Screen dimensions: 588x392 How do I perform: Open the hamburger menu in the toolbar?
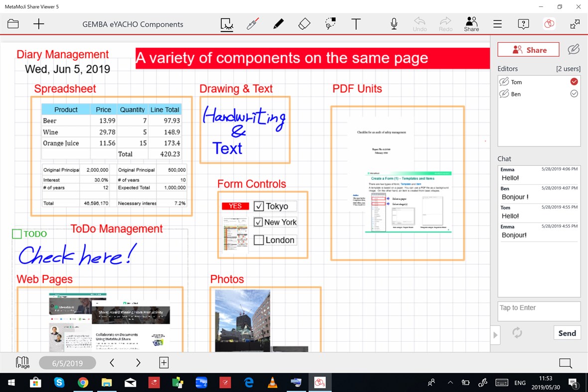click(x=497, y=23)
